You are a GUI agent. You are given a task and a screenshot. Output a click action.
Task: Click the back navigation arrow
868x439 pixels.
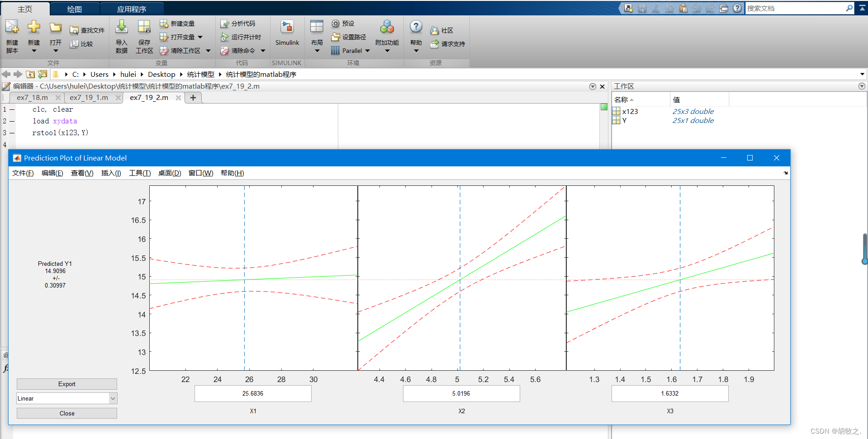point(6,74)
